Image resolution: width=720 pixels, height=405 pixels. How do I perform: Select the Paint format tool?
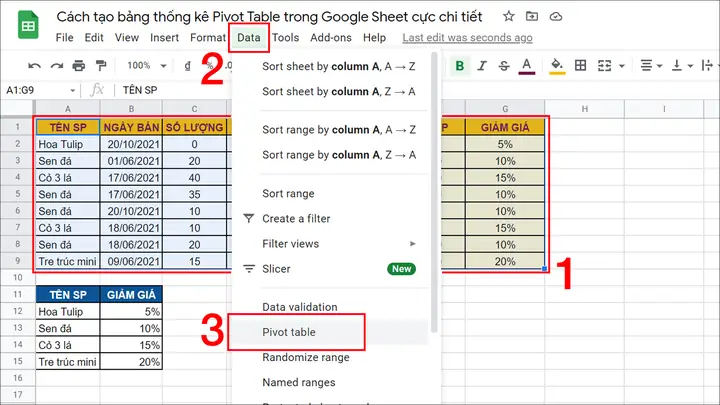[x=101, y=66]
